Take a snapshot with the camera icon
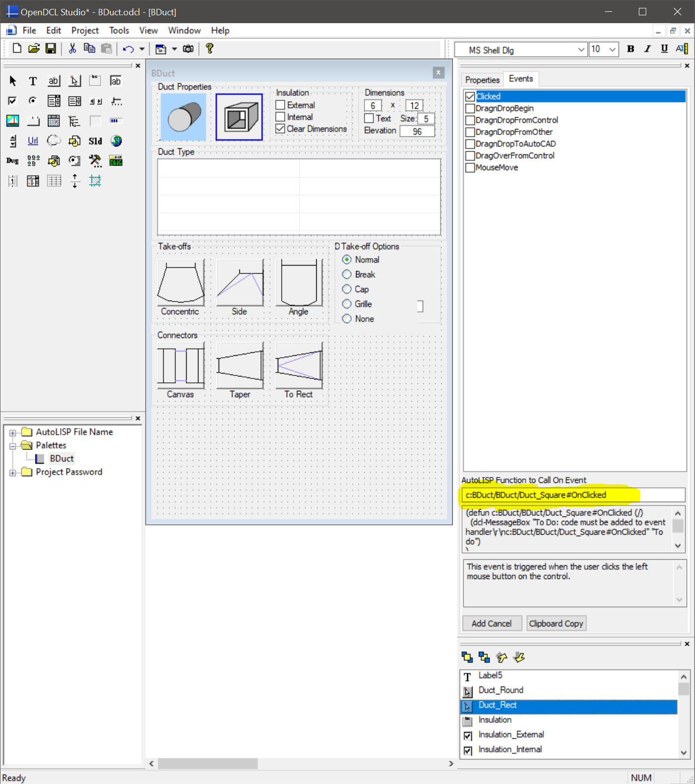The height and width of the screenshot is (784, 695). pos(188,49)
